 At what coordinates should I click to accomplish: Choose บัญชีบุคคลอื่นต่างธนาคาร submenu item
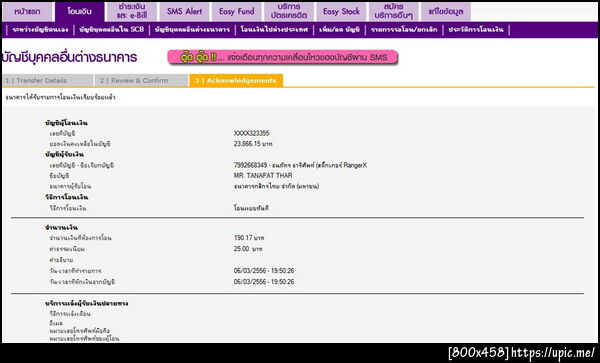(192, 30)
